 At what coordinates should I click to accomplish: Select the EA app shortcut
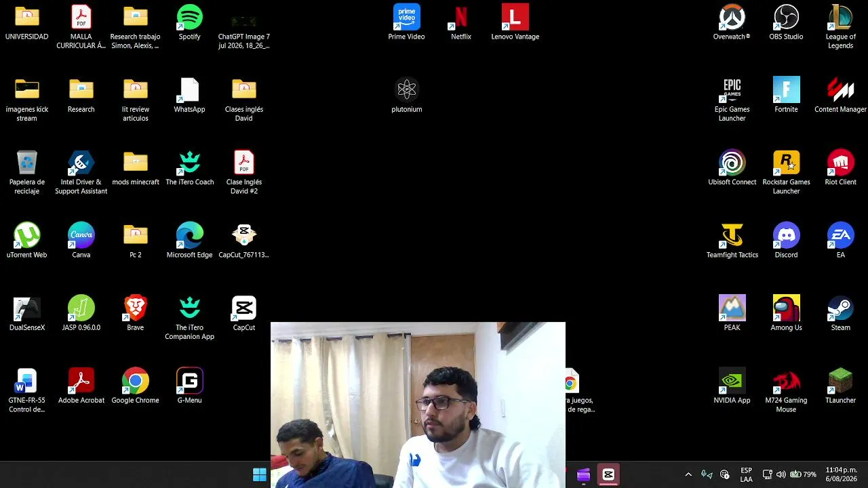841,235
